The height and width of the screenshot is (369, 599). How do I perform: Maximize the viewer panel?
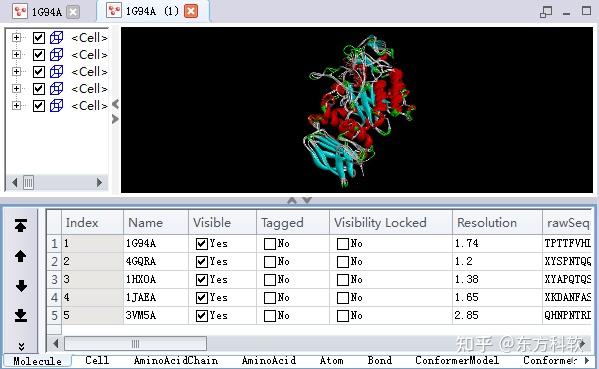[x=586, y=11]
